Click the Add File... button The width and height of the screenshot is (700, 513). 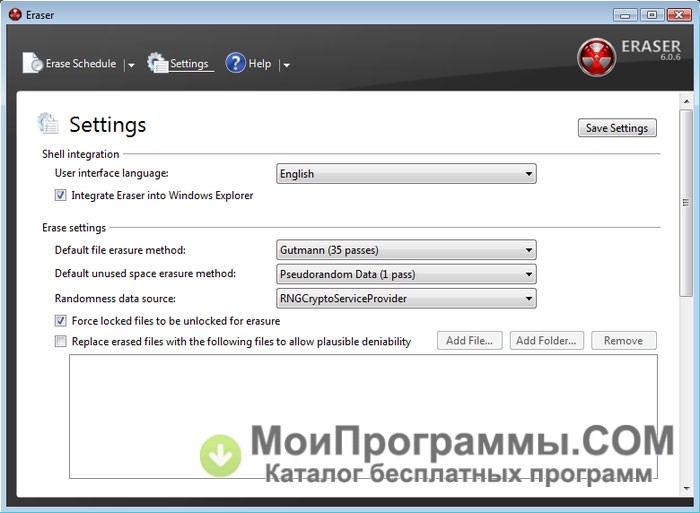469,341
